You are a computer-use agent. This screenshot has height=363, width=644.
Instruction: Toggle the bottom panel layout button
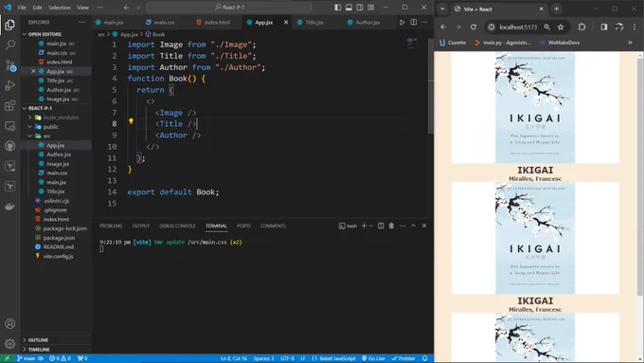[349, 8]
